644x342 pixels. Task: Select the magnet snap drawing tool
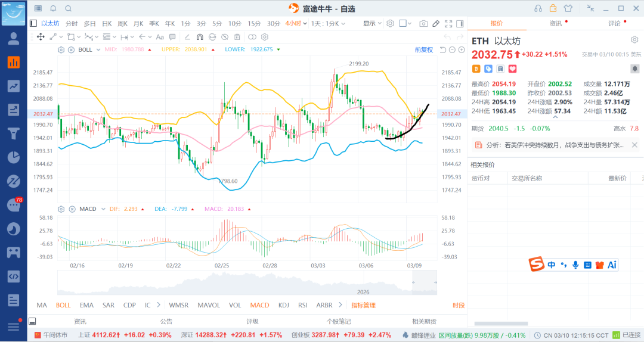[199, 37]
